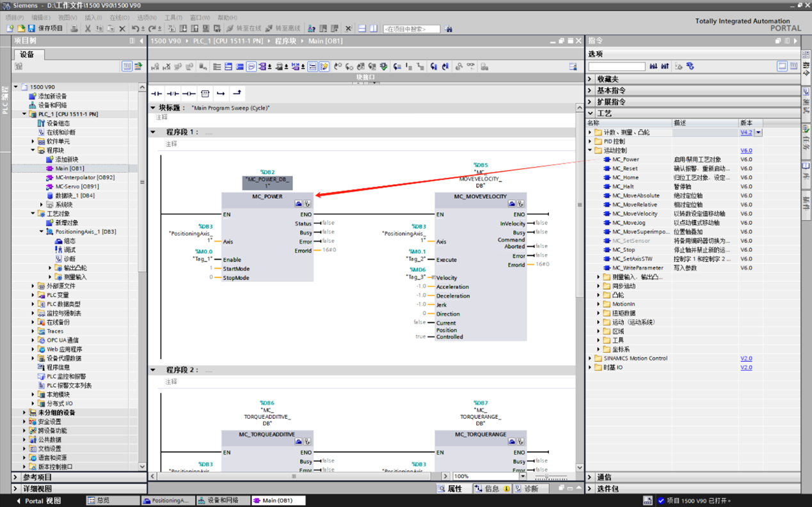Viewport: 812px width, 507px height.
Task: Insert an empty box instruction
Action: 205,93
